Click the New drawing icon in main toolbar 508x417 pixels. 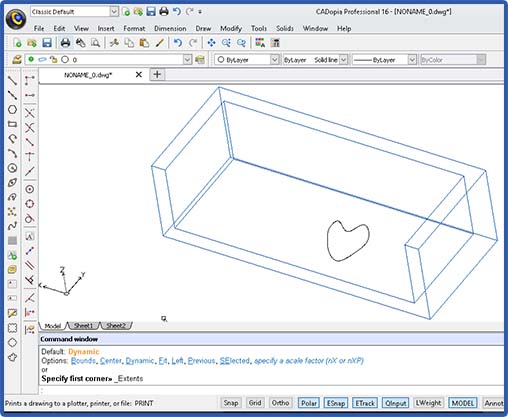pos(17,43)
